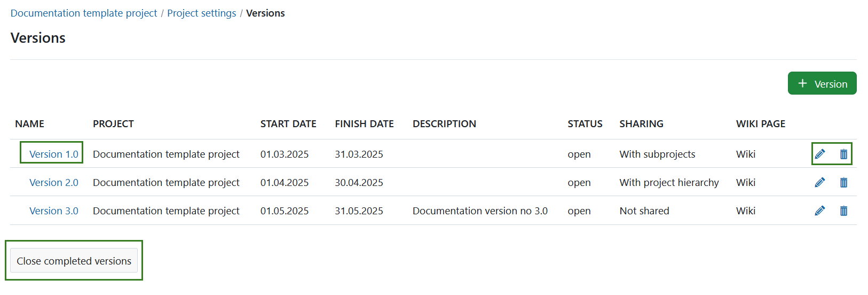The height and width of the screenshot is (295, 868).
Task: Open Wiki page for Version 1.0
Action: 745,154
